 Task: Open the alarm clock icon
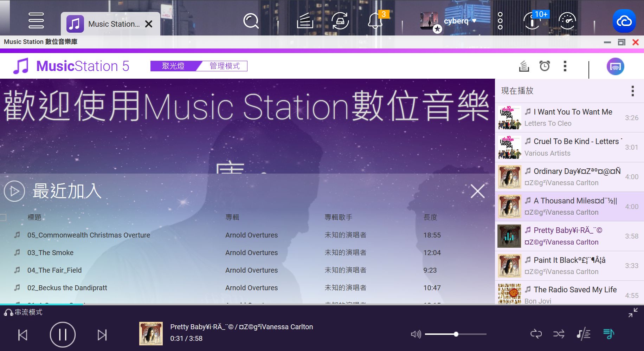pos(545,66)
